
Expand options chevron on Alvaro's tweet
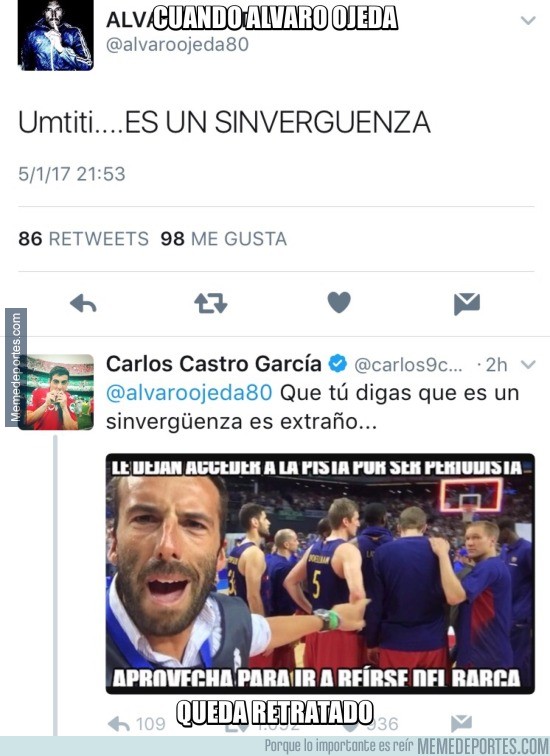pyautogui.click(x=528, y=20)
